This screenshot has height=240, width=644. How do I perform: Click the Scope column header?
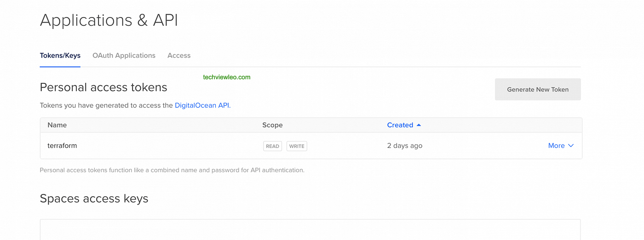[272, 125]
